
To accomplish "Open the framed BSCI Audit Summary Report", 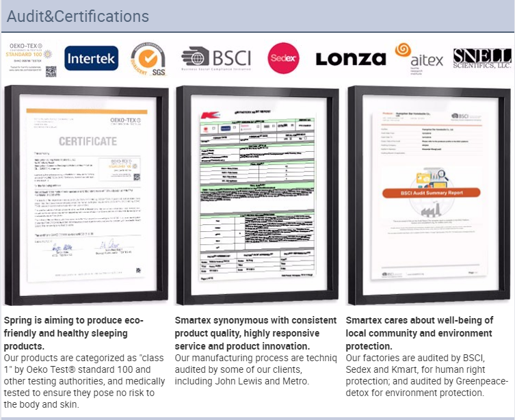I will [429, 195].
